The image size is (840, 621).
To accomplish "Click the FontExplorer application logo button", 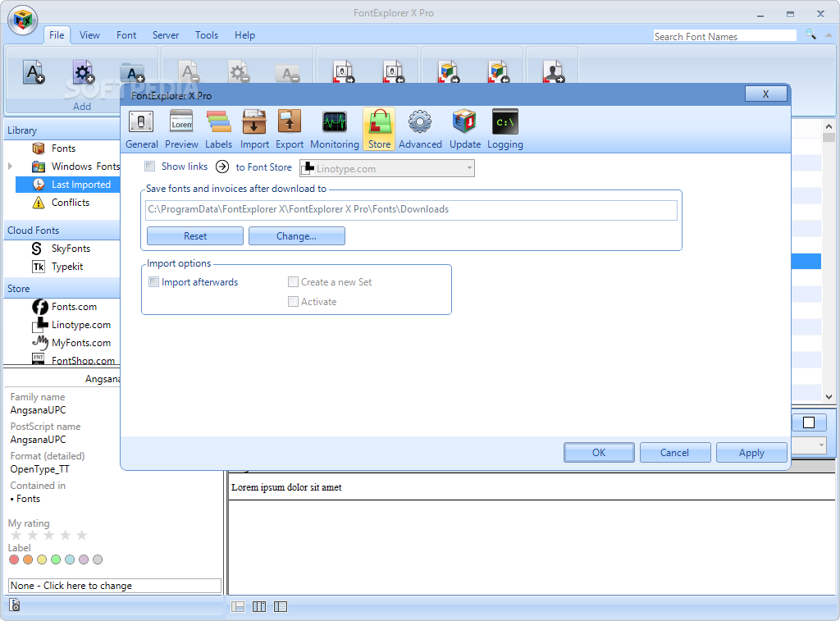I will pyautogui.click(x=22, y=21).
